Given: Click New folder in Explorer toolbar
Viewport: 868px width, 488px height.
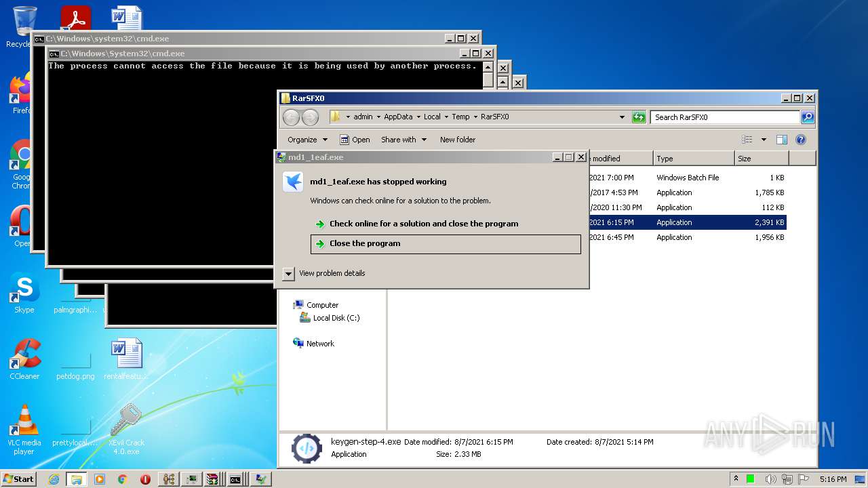Looking at the screenshot, I should [x=458, y=140].
